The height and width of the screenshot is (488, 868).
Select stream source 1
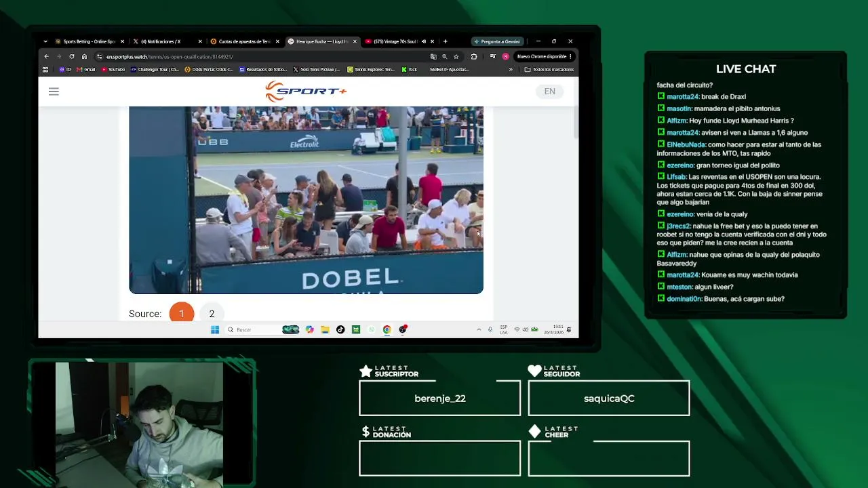click(182, 314)
